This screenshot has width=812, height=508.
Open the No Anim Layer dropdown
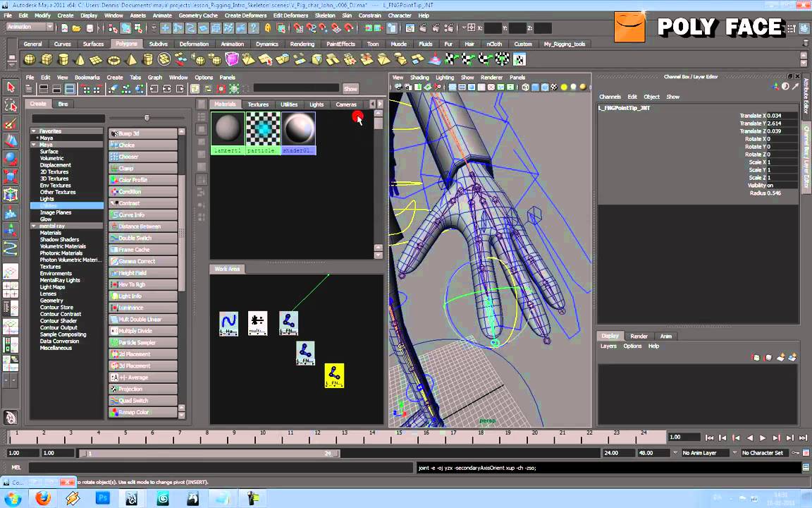pyautogui.click(x=675, y=452)
